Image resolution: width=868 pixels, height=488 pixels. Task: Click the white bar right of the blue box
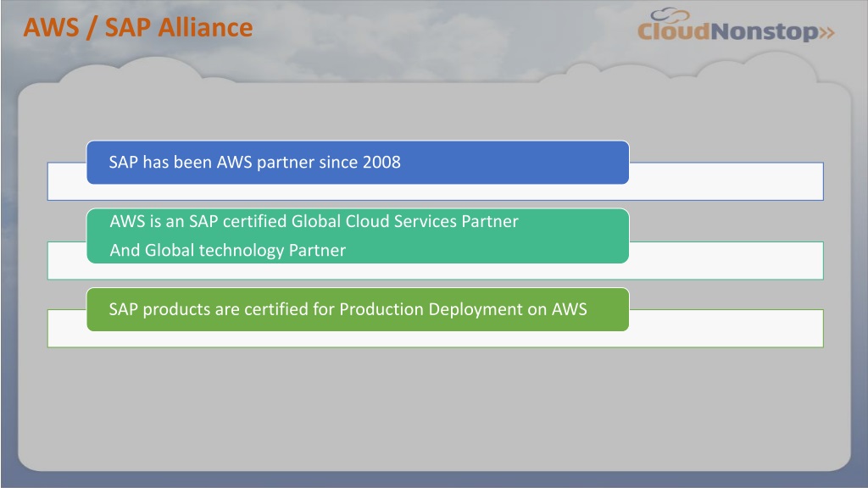click(726, 181)
